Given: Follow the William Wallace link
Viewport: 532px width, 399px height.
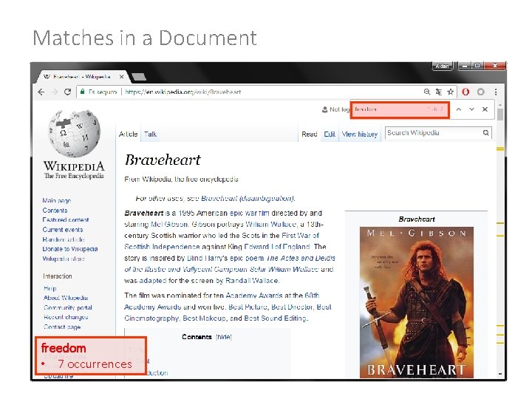Looking at the screenshot, I should (x=270, y=225).
